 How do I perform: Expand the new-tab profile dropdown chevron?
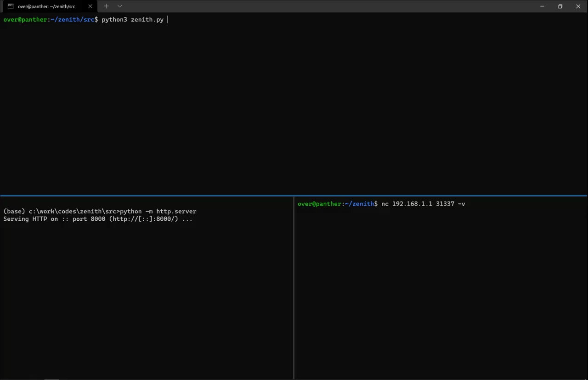(120, 6)
